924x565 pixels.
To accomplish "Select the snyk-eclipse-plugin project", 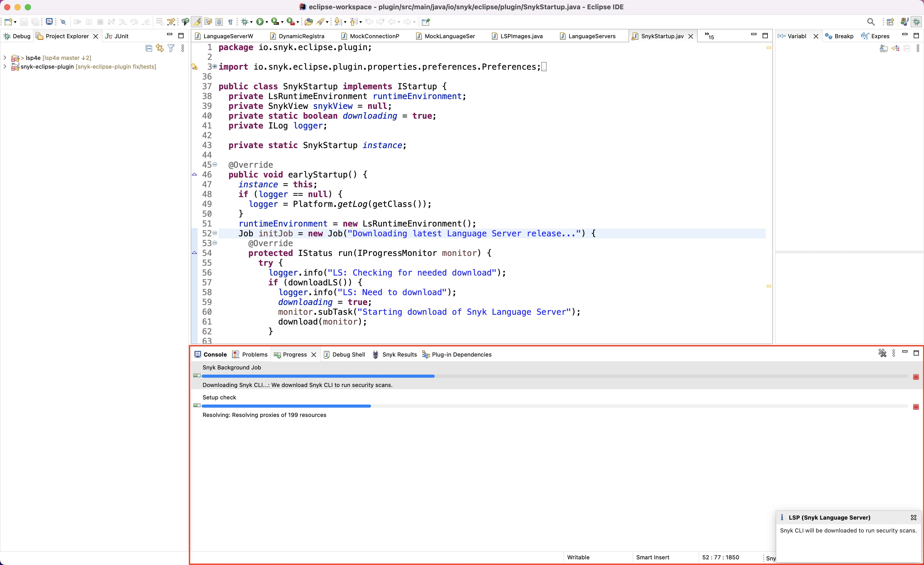I will point(47,67).
